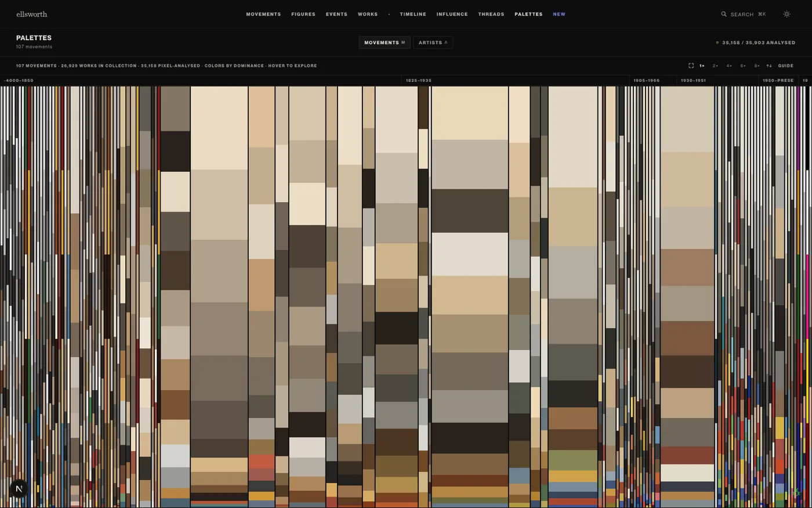Set zoom level to 2×
The image size is (812, 508).
715,66
